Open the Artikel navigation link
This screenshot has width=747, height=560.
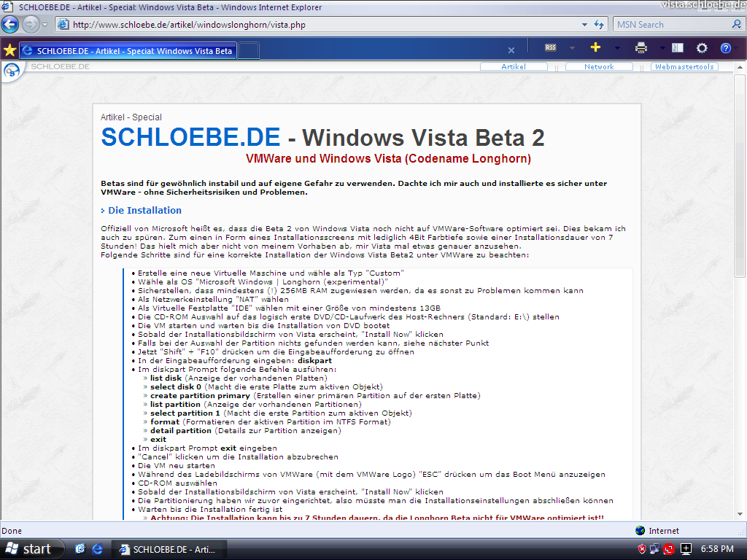click(514, 66)
